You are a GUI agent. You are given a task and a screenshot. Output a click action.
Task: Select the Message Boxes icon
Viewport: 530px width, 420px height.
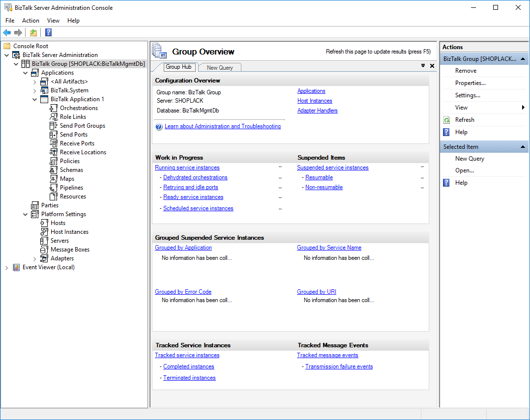coord(44,250)
